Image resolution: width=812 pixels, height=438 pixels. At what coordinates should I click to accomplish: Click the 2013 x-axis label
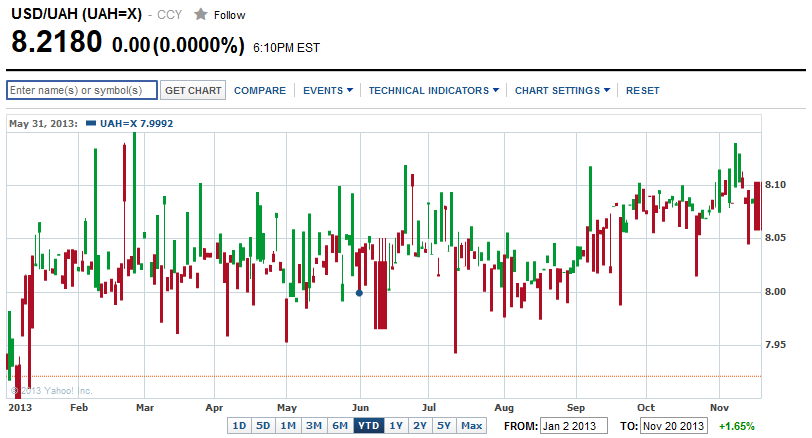click(20, 407)
